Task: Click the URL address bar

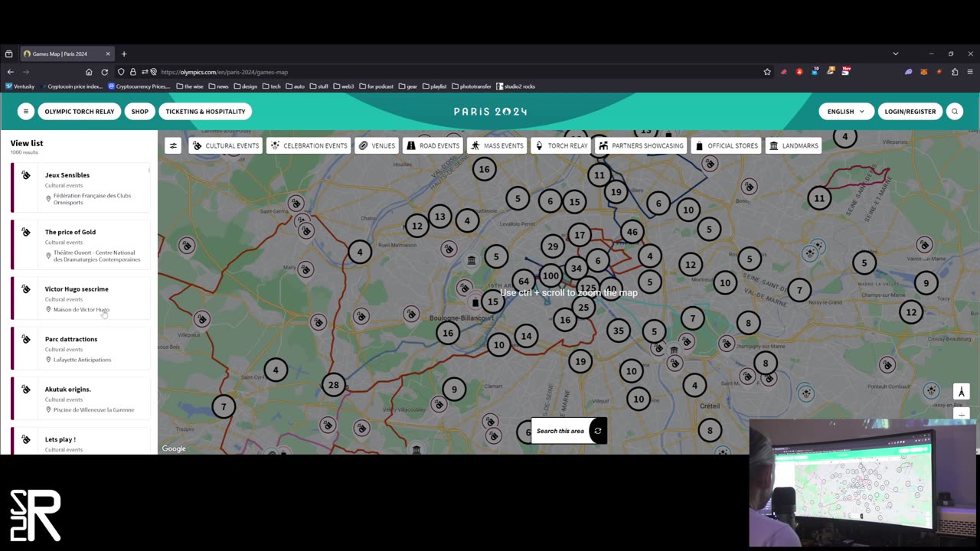Action: [x=459, y=72]
